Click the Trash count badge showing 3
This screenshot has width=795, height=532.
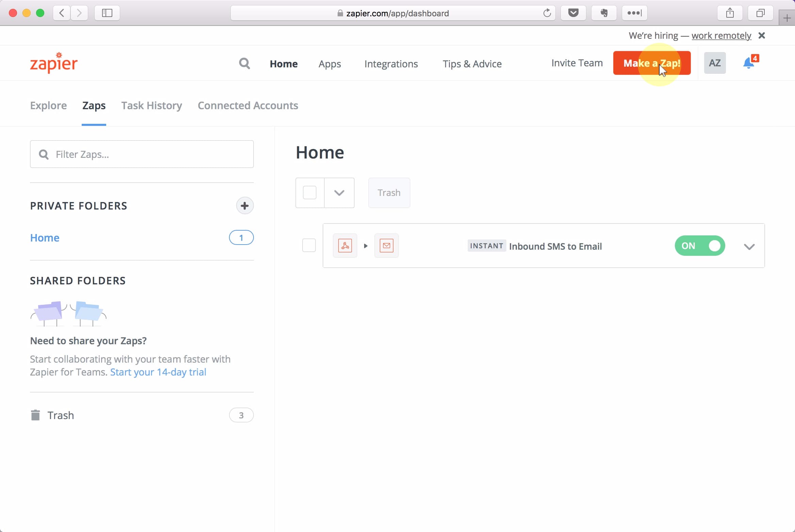[x=241, y=415]
